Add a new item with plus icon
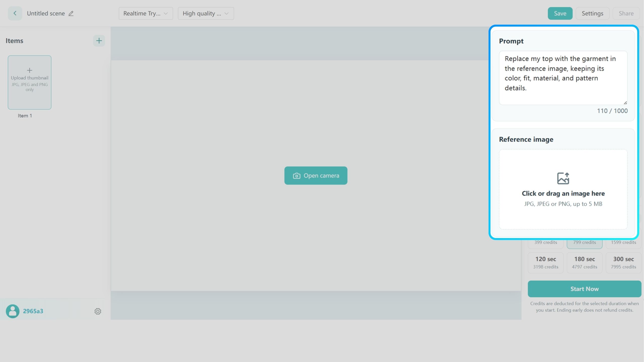The image size is (644, 362). click(99, 41)
